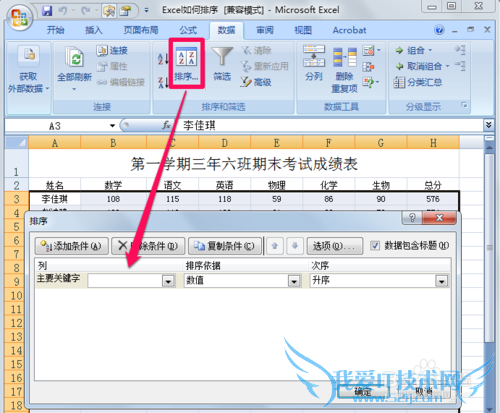The width and height of the screenshot is (500, 413).
Task: Open primary key column dropdown
Action: point(168,281)
